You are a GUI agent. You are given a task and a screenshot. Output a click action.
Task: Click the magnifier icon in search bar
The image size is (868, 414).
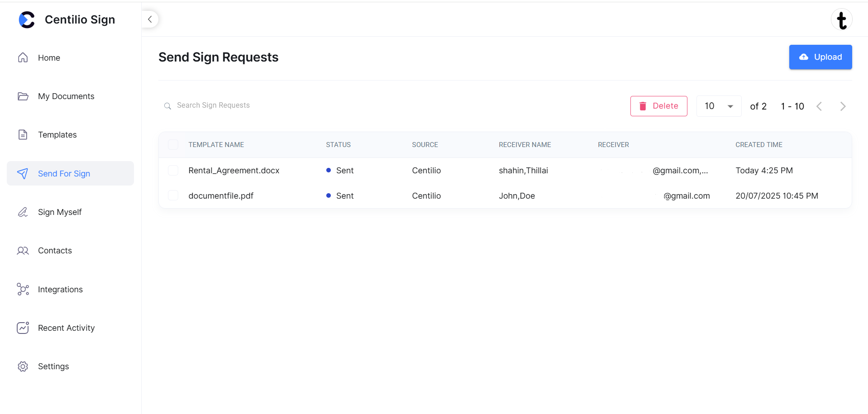(x=168, y=106)
